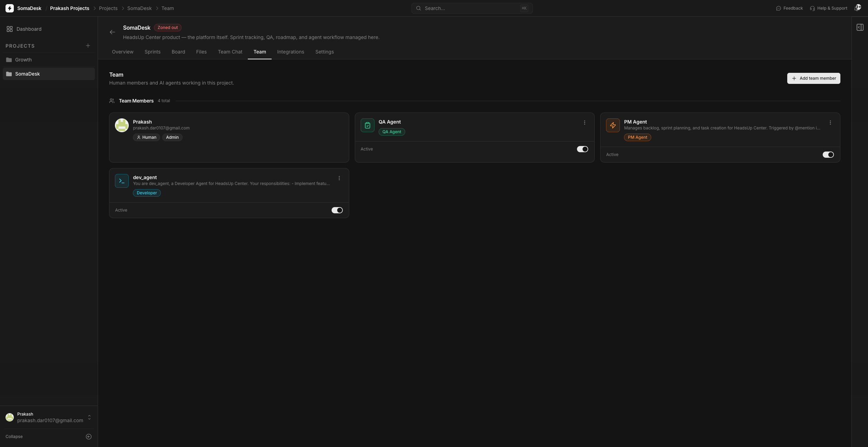Click the SomaDesk lightning logo icon
Viewport: 868px width, 447px height.
(x=10, y=8)
